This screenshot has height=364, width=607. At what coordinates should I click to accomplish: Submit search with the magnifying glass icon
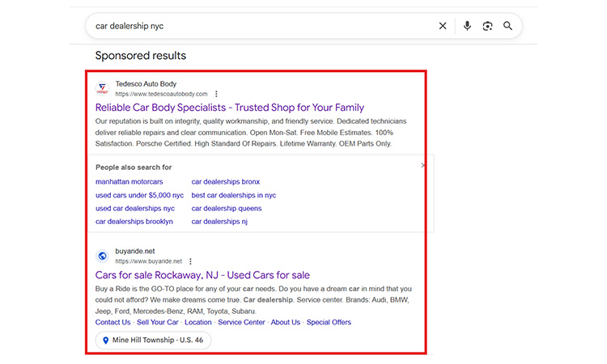tap(507, 26)
